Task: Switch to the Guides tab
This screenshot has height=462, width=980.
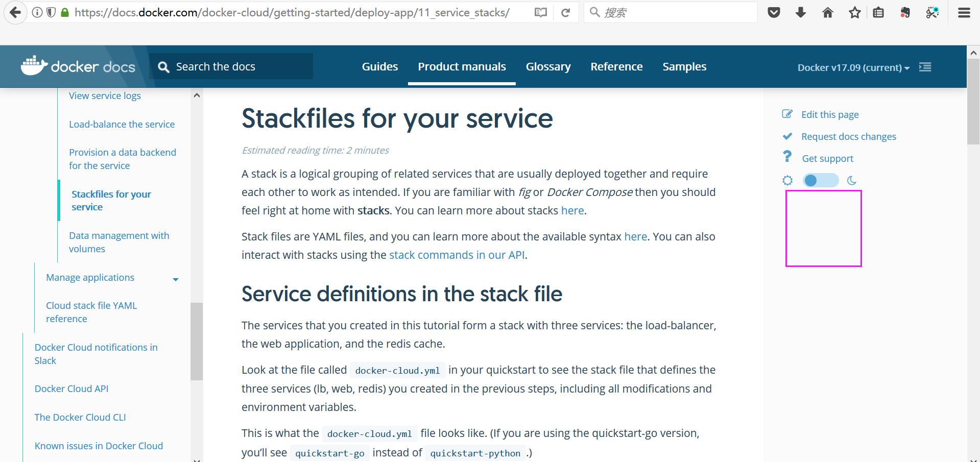Action: tap(379, 66)
